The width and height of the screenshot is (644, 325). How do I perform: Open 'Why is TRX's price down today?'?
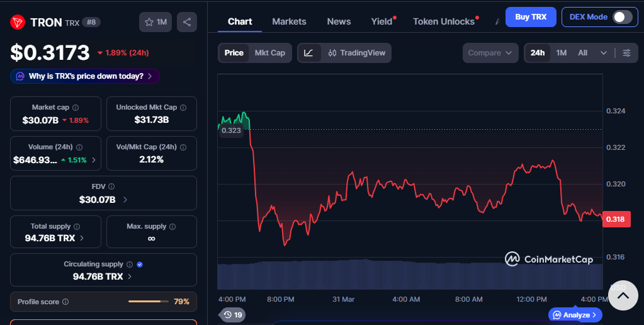pyautogui.click(x=85, y=76)
